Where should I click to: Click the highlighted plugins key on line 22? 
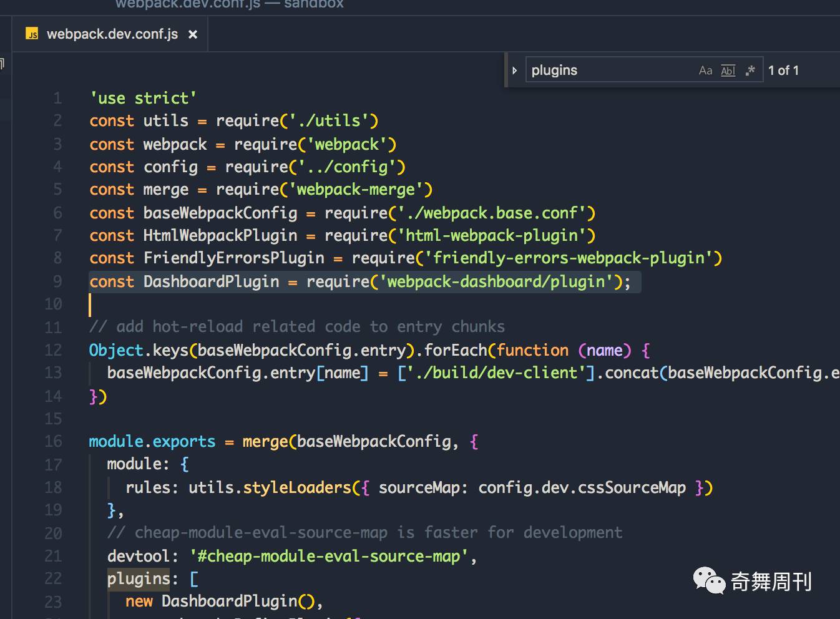tap(138, 579)
